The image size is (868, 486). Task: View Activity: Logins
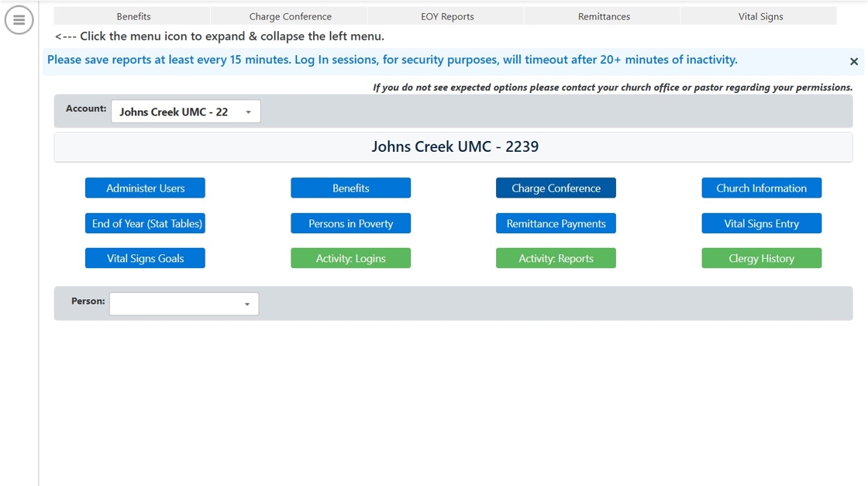(x=350, y=258)
